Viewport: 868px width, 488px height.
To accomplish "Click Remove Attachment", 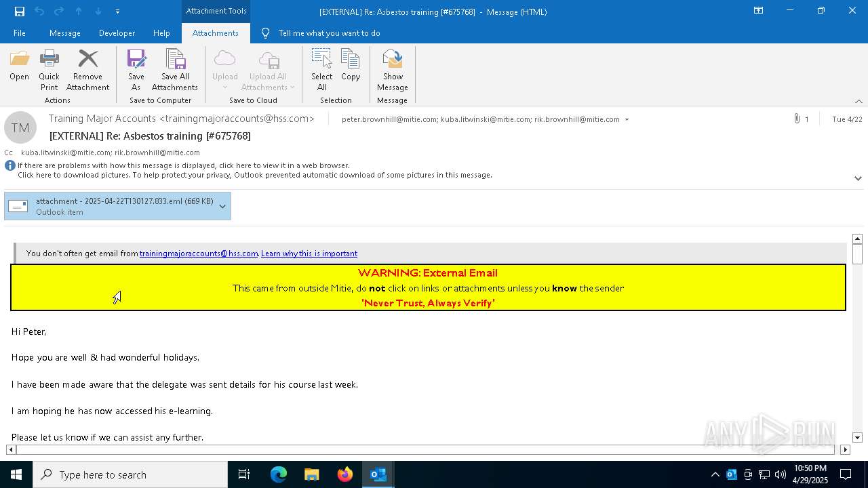I will click(x=87, y=70).
